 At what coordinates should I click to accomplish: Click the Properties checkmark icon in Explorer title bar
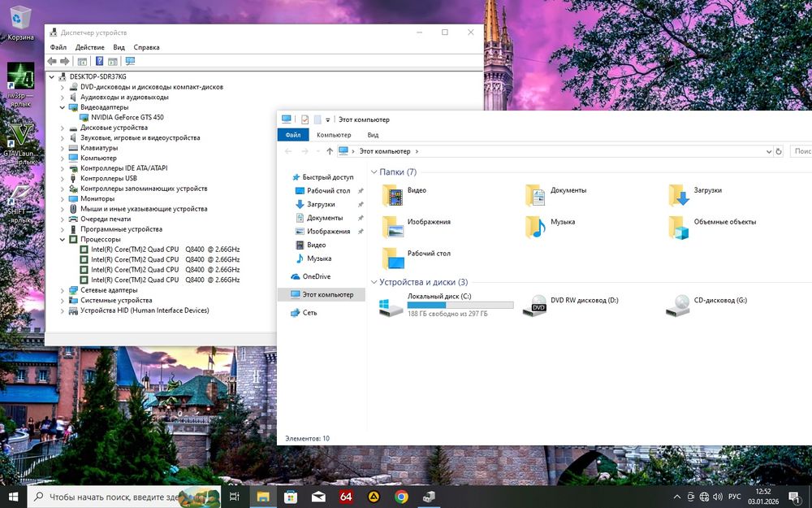click(x=304, y=119)
